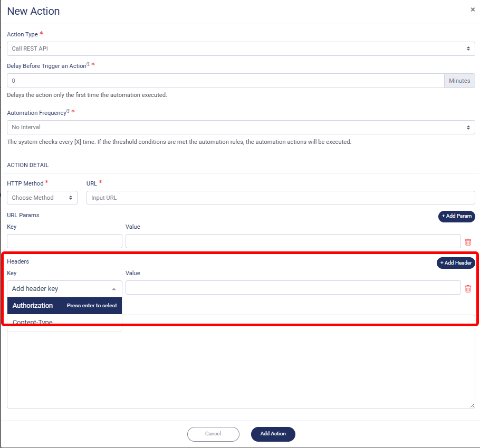
Task: Cancel the new action
Action: (213, 434)
